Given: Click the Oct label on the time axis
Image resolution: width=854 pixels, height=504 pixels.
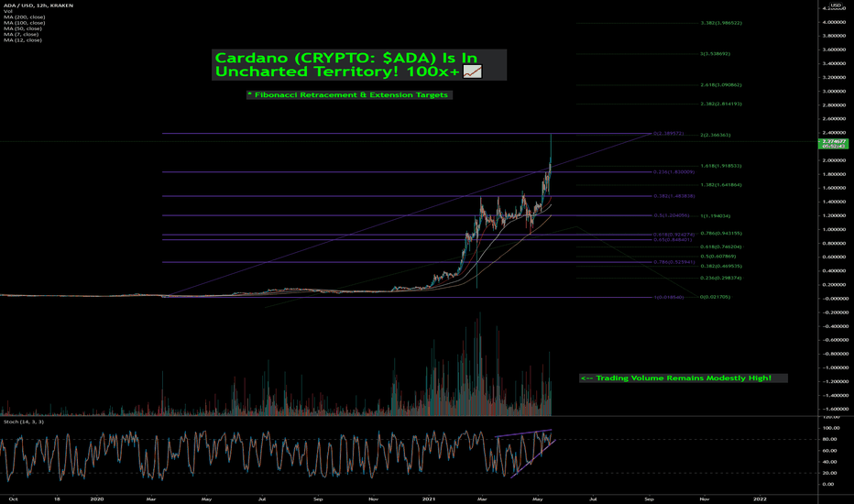Looking at the screenshot, I should [14, 499].
